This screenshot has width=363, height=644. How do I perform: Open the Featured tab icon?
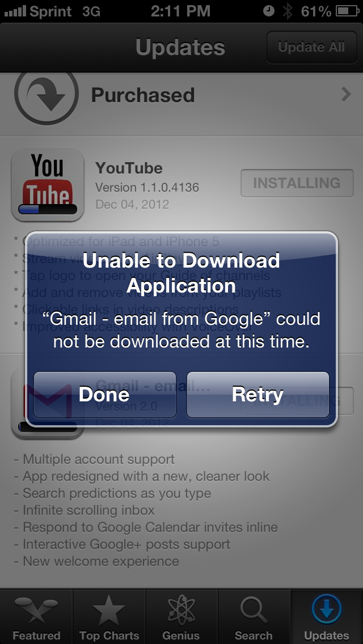pyautogui.click(x=36, y=609)
